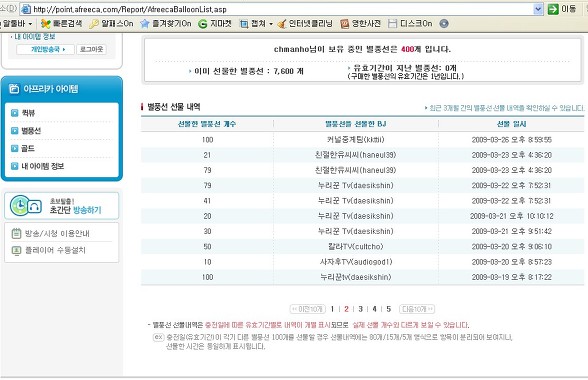The width and height of the screenshot is (588, 380).
Task: Click the count 50 in 칼라TV row
Action: point(207,246)
